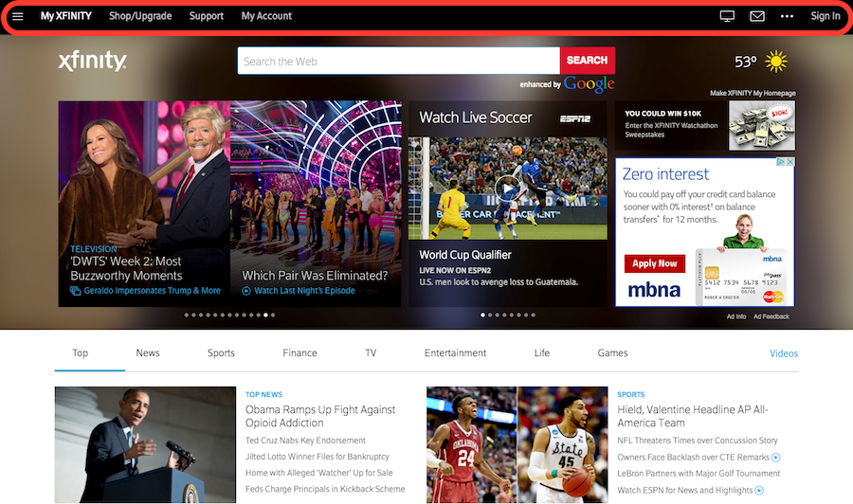Select the Top tab

pyautogui.click(x=80, y=353)
